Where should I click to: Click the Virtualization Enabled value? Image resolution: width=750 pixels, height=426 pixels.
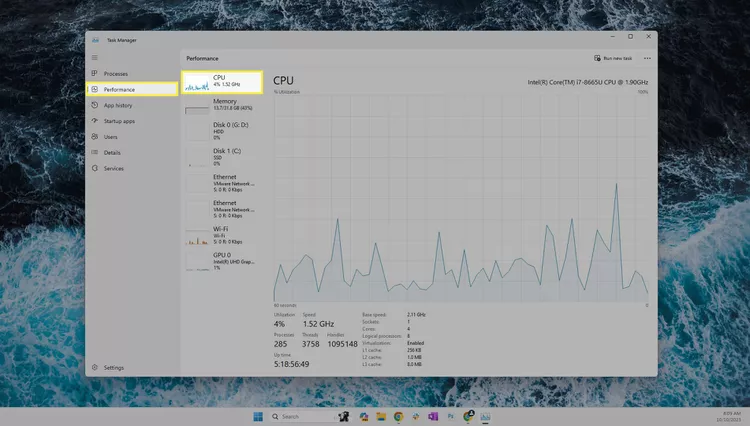point(415,343)
